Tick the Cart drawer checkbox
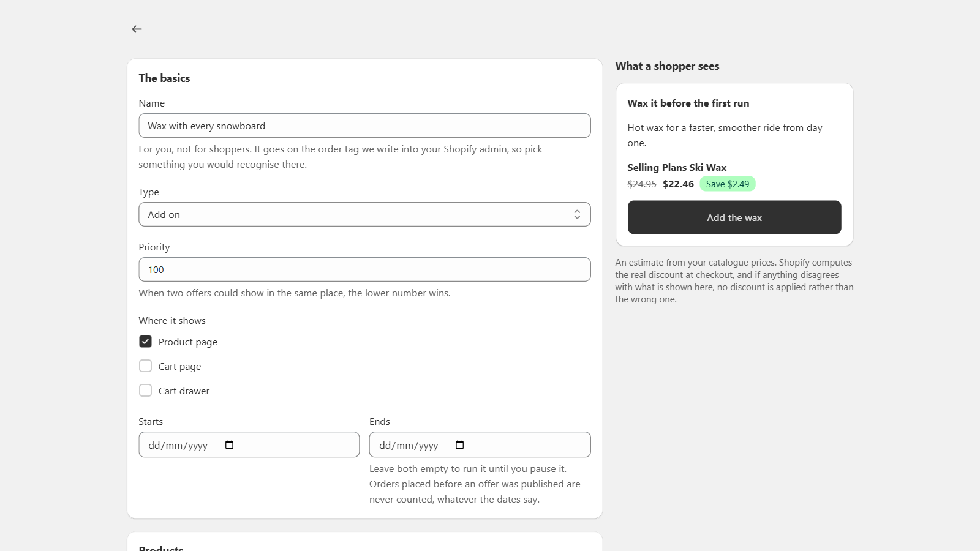980x551 pixels. [145, 391]
